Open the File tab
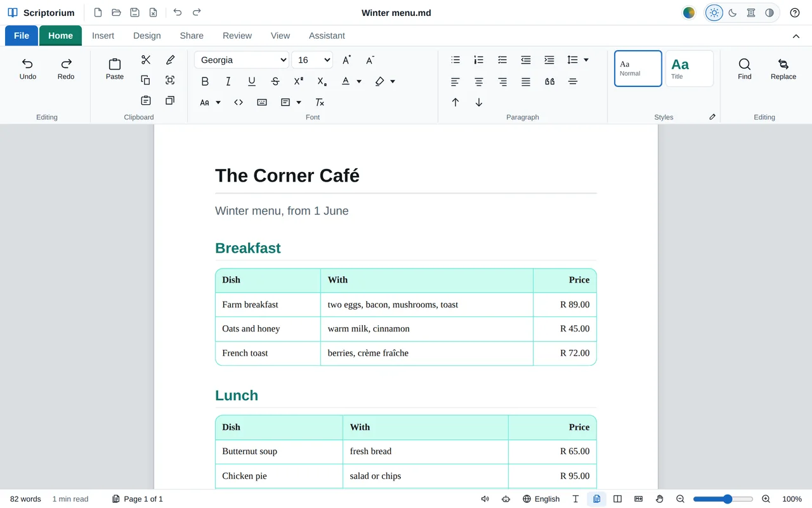Image resolution: width=812 pixels, height=508 pixels. click(22, 36)
